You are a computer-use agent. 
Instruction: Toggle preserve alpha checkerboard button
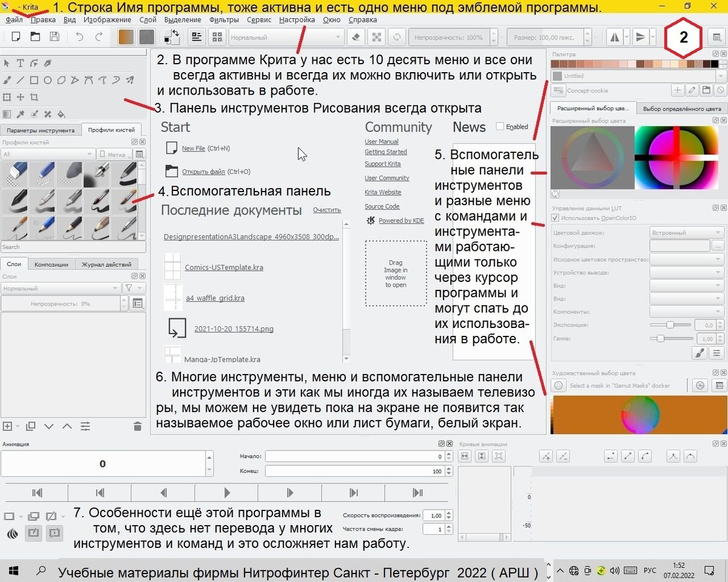(x=377, y=37)
